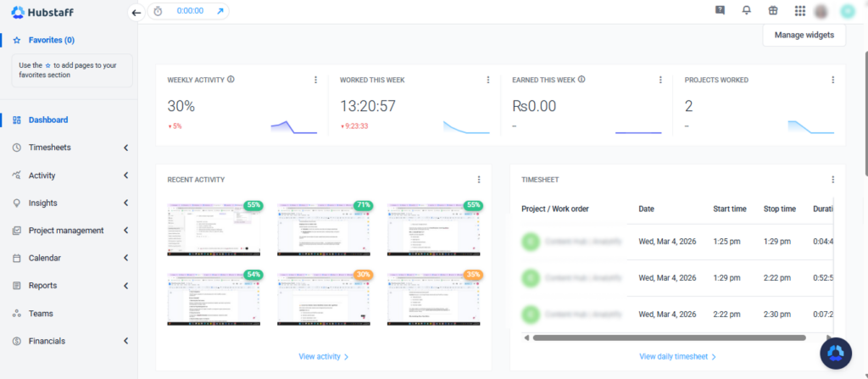Expand the Timesheets sidebar section
Image resolution: width=868 pixels, height=379 pixels.
(x=125, y=148)
